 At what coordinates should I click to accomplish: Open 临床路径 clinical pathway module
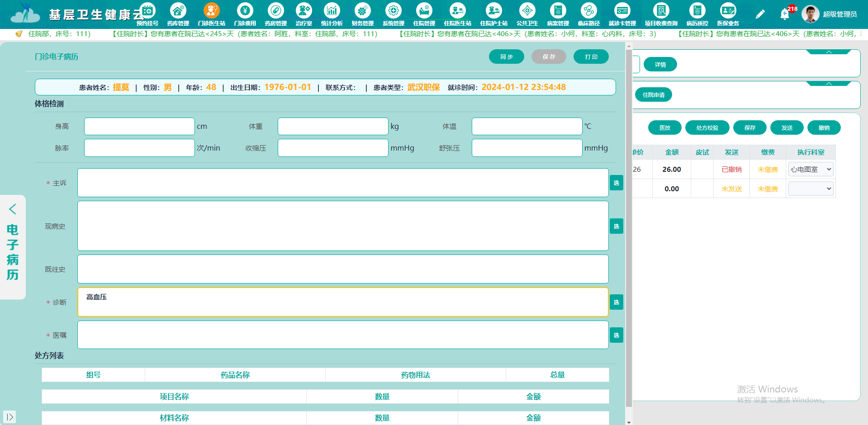click(589, 14)
